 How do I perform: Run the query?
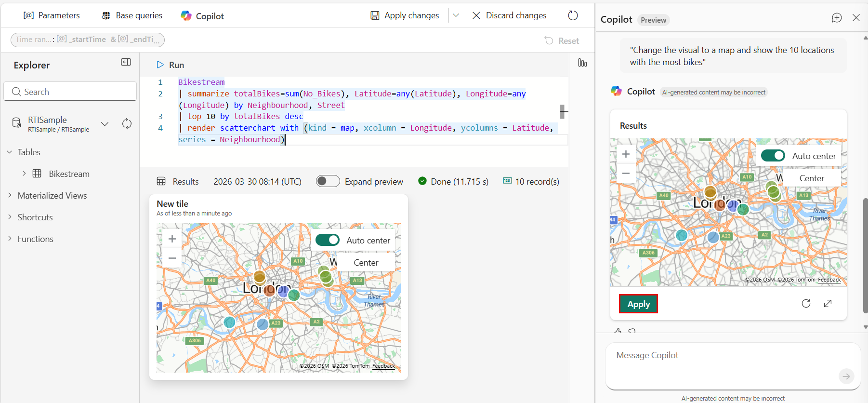click(x=171, y=65)
